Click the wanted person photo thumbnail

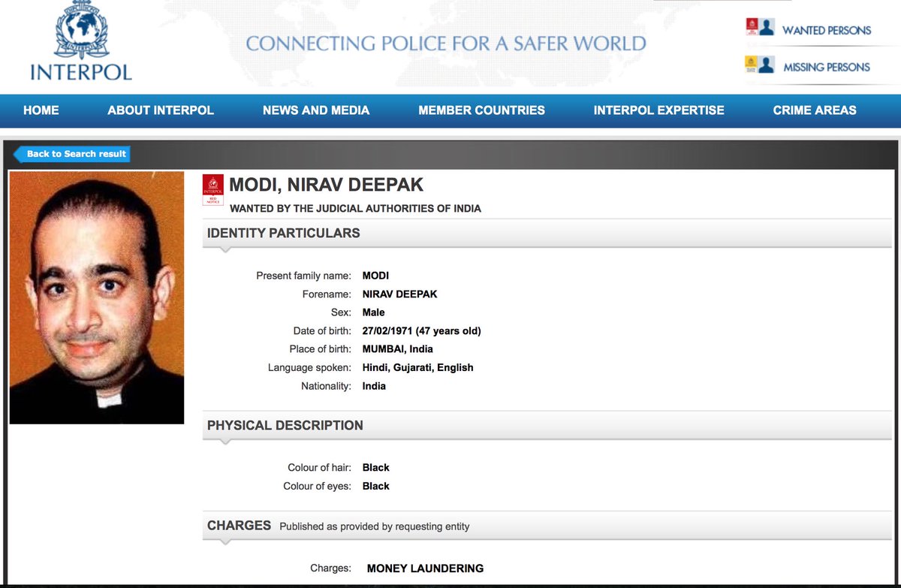tap(97, 297)
